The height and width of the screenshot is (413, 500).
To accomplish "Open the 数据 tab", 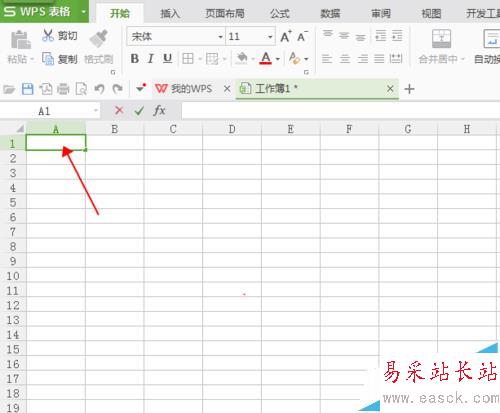I will [x=330, y=14].
